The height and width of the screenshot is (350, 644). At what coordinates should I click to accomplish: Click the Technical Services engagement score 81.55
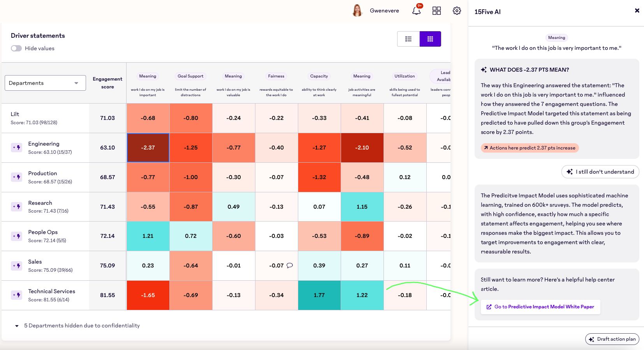(x=107, y=295)
